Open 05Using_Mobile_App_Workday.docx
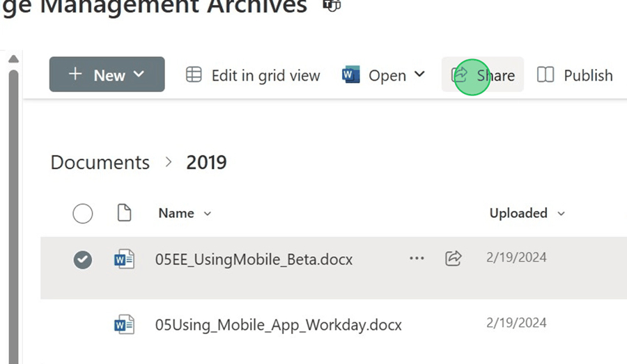Viewport: 627px width, 364px height. coord(278,325)
